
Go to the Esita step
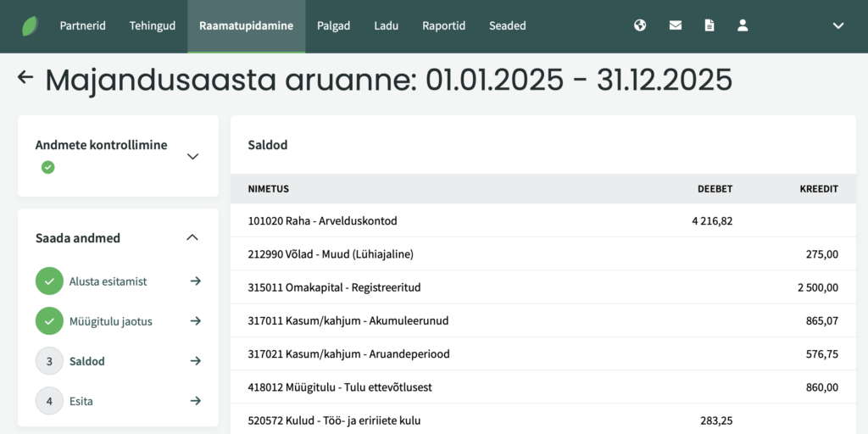(x=81, y=401)
